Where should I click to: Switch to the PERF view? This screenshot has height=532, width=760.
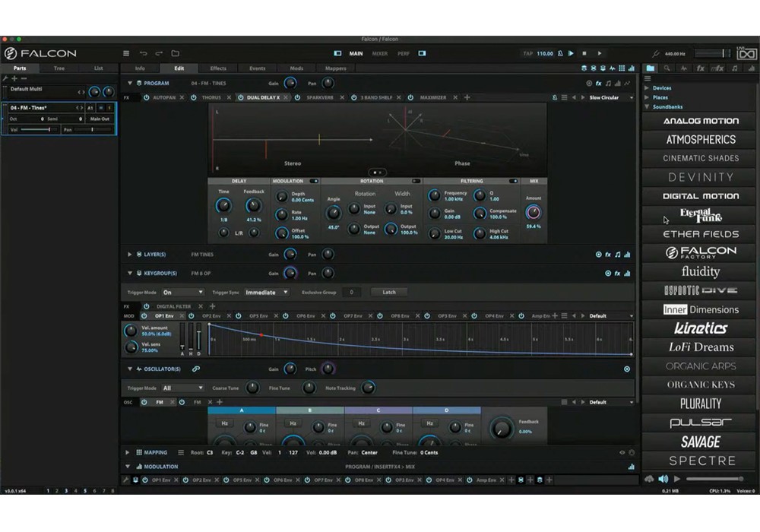(x=404, y=54)
